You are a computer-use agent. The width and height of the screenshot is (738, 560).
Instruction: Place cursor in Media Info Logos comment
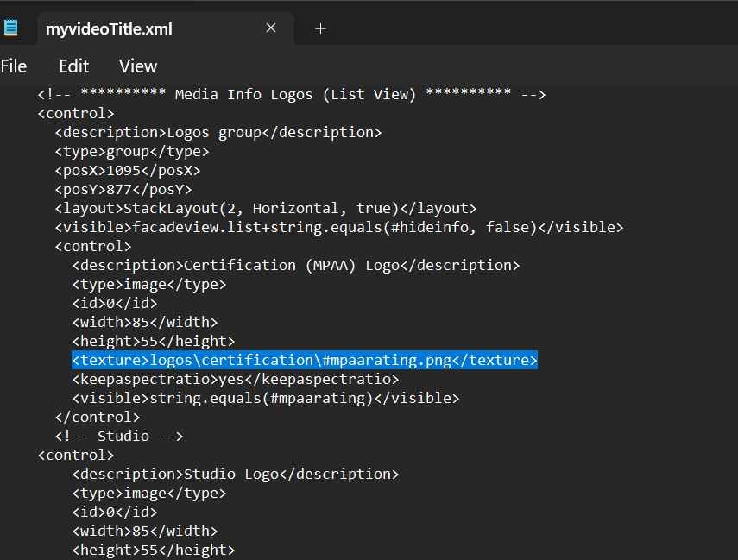point(291,94)
